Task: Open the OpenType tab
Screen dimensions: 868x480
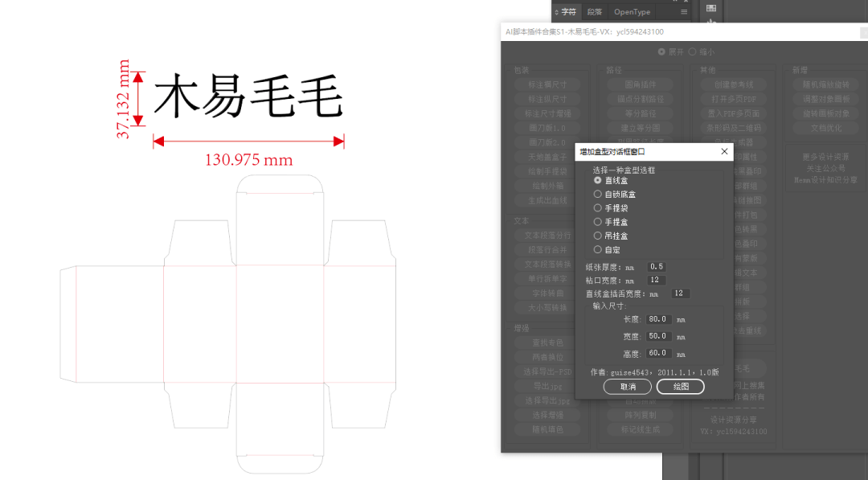Action: 633,11
